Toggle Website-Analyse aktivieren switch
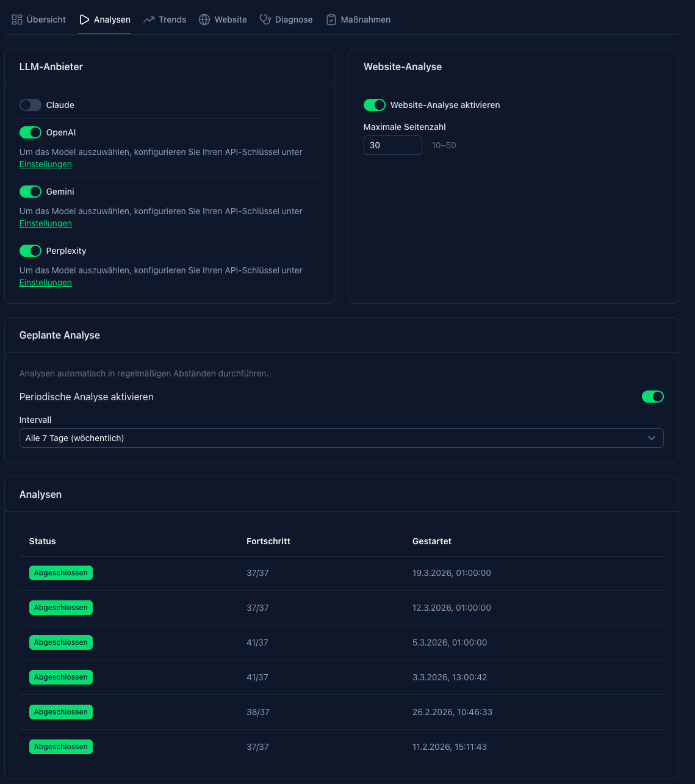Screen dimensions: 695x784 tap(375, 105)
